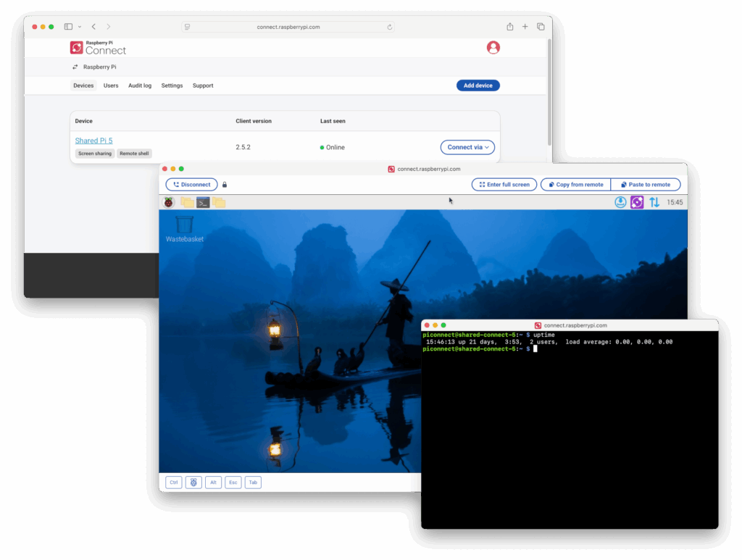Click the Add device button
This screenshot has height=560, width=742.
[478, 85]
